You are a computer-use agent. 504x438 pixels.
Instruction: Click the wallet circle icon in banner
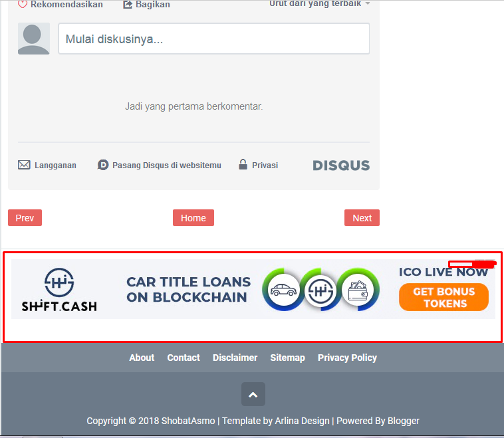point(358,290)
